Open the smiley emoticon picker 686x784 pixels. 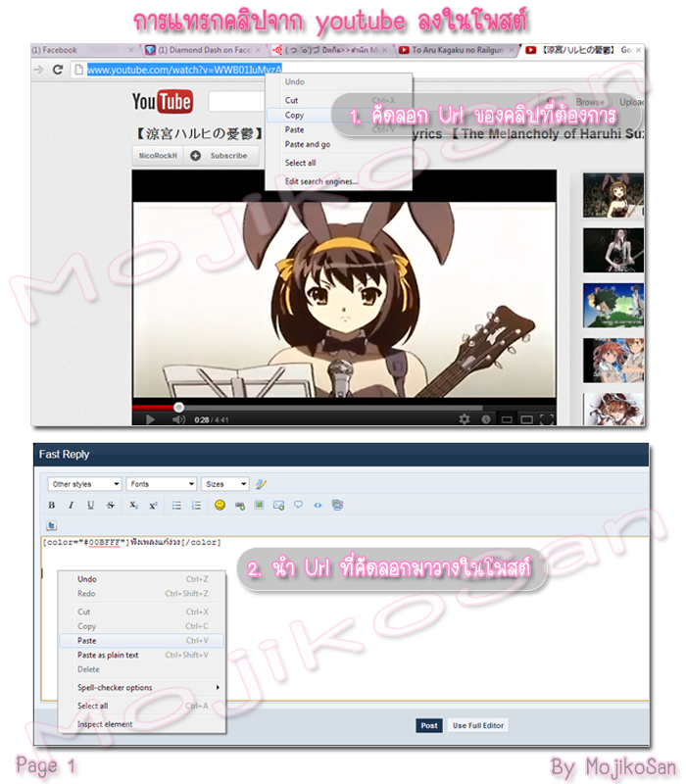click(x=220, y=505)
